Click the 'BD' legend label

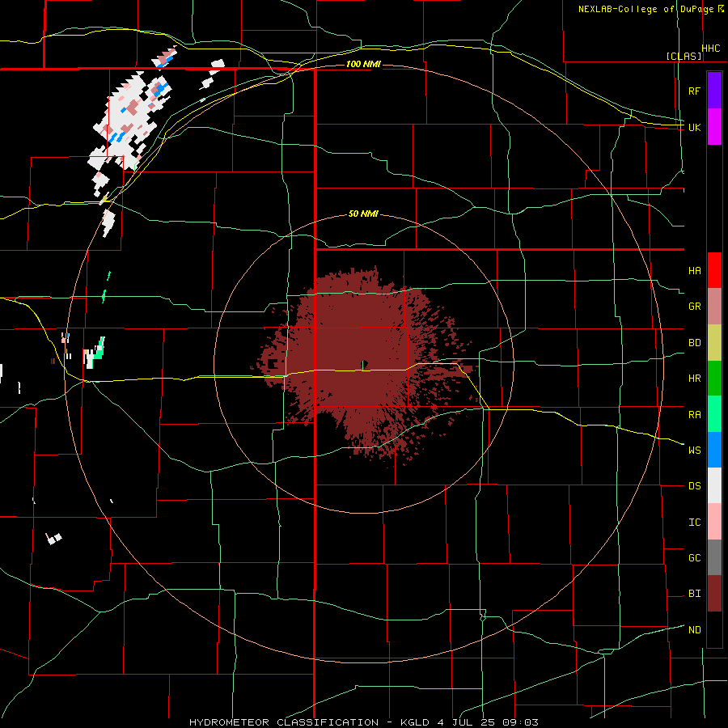pos(694,343)
